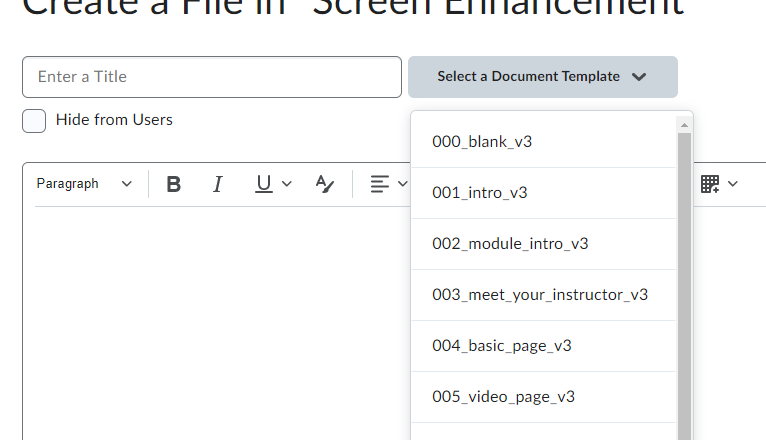Toggle bold formatting
This screenshot has height=440, width=766.
point(174,184)
